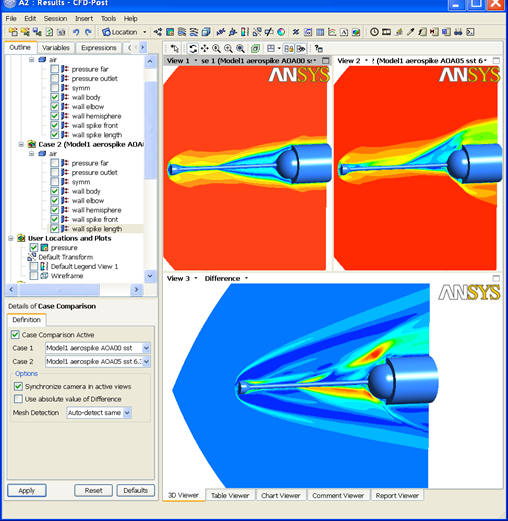Open the Command Editor icon
Viewport: 508px width, 521px height.
tap(470, 32)
